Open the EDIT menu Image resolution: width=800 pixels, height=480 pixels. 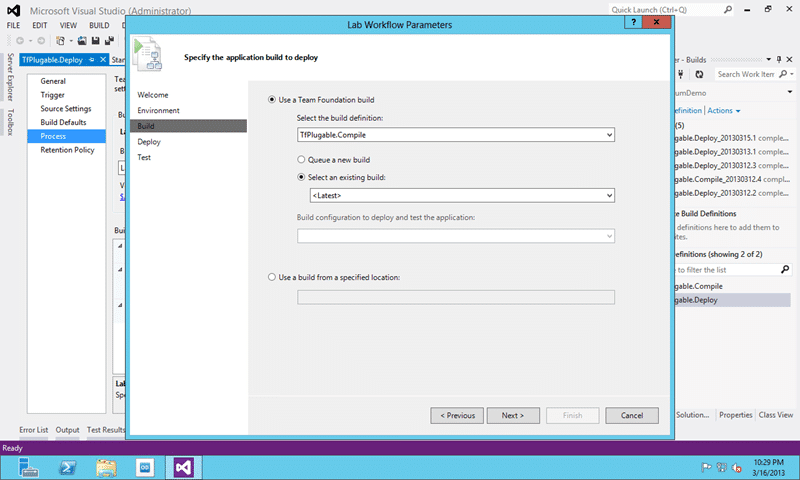(x=40, y=25)
